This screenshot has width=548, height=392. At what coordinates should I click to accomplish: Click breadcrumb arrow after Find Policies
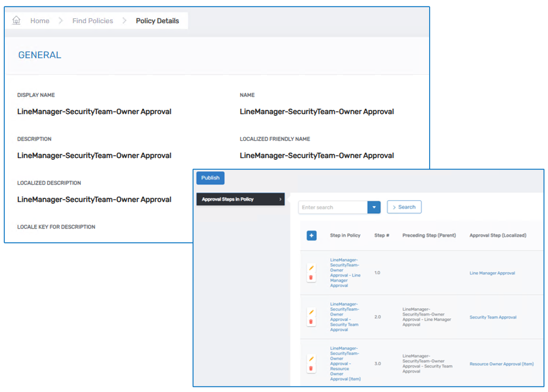tap(124, 21)
